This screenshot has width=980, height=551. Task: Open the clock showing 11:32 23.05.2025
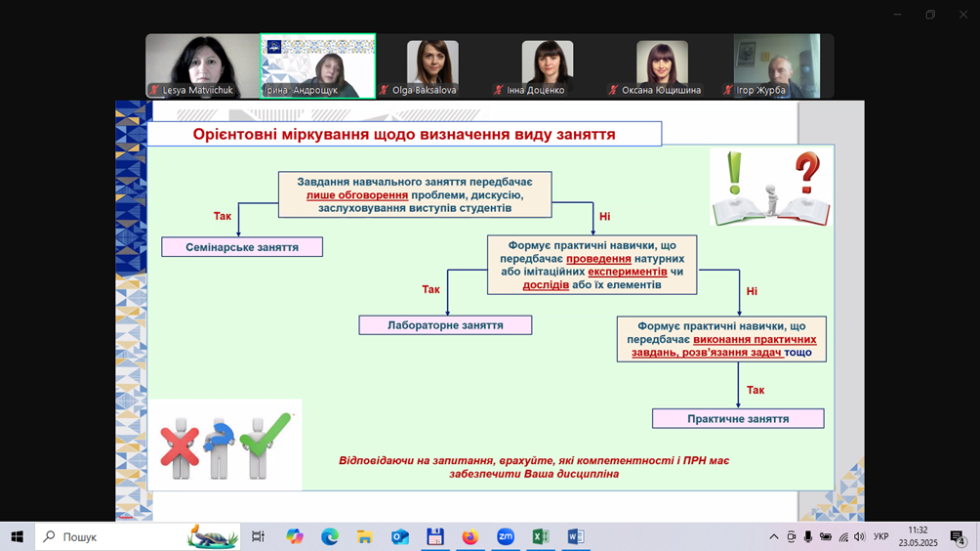click(x=919, y=536)
